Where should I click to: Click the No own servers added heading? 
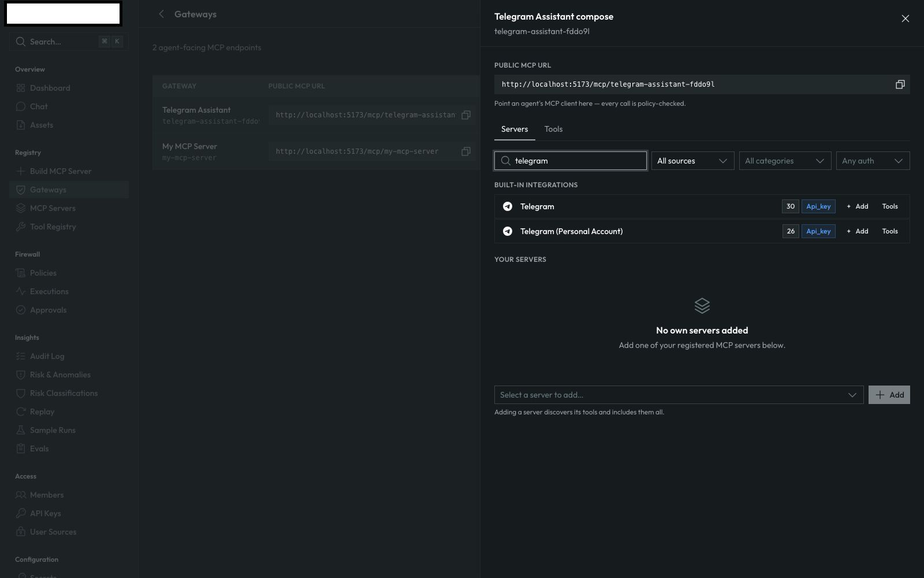702,330
